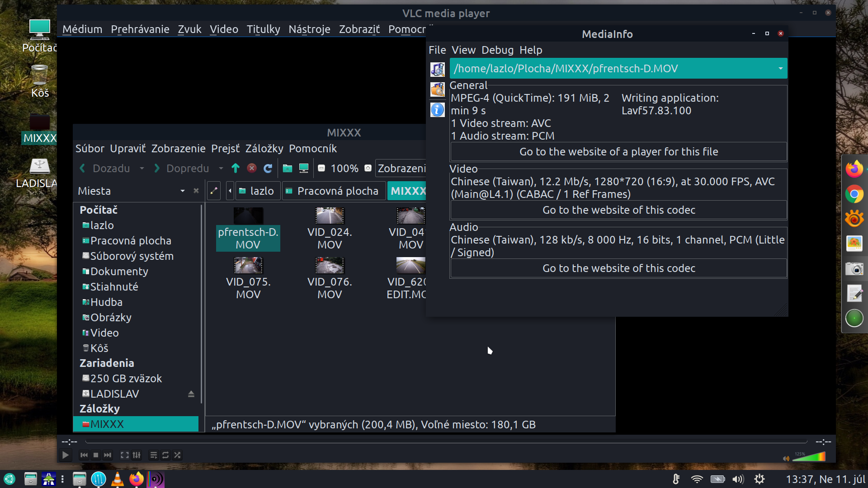This screenshot has width=868, height=488.
Task: Open VLC extended settings equalizer icon
Action: [137, 455]
